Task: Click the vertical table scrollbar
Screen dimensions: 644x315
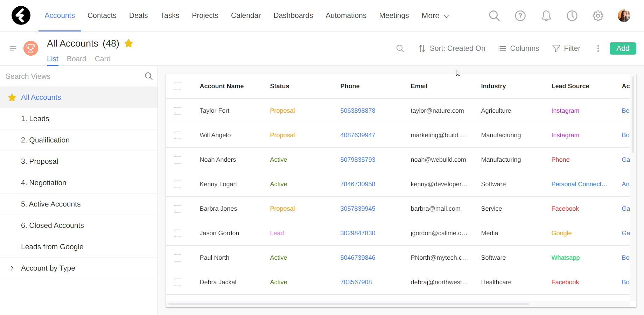Action: tap(633, 114)
